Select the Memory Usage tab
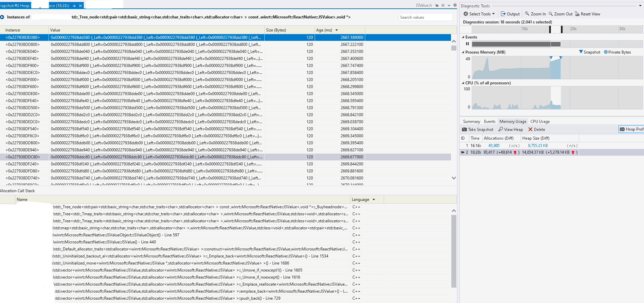 [x=513, y=122]
